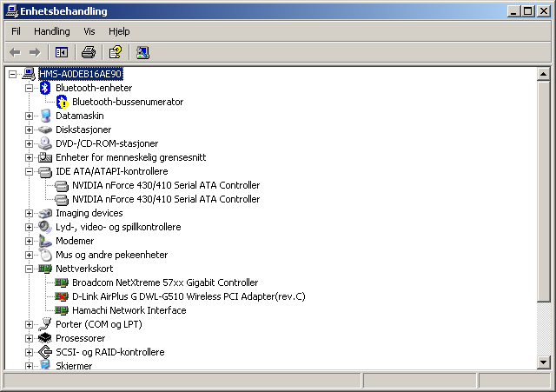Click the HMS-A0DEB16AE90 computer root icon

coord(29,74)
